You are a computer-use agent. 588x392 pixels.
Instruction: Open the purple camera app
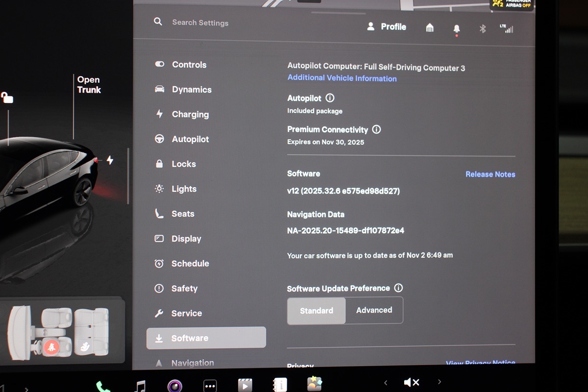[x=175, y=386]
